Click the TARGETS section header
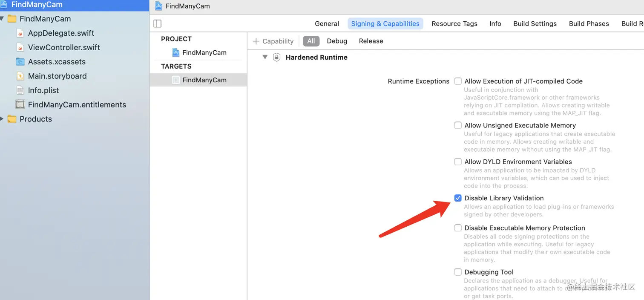This screenshot has height=300, width=644. 176,66
